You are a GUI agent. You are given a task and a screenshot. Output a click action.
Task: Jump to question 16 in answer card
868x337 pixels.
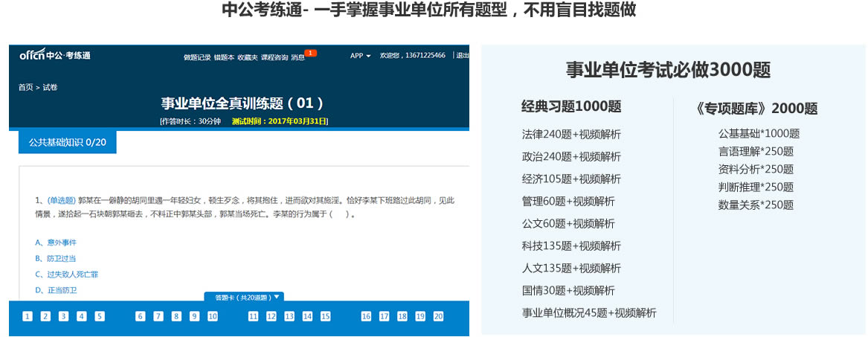click(366, 316)
